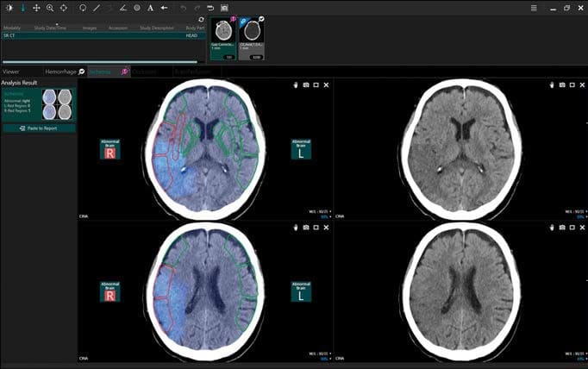Sort by Body Part column header
This screenshot has height=369, width=588.
195,28
